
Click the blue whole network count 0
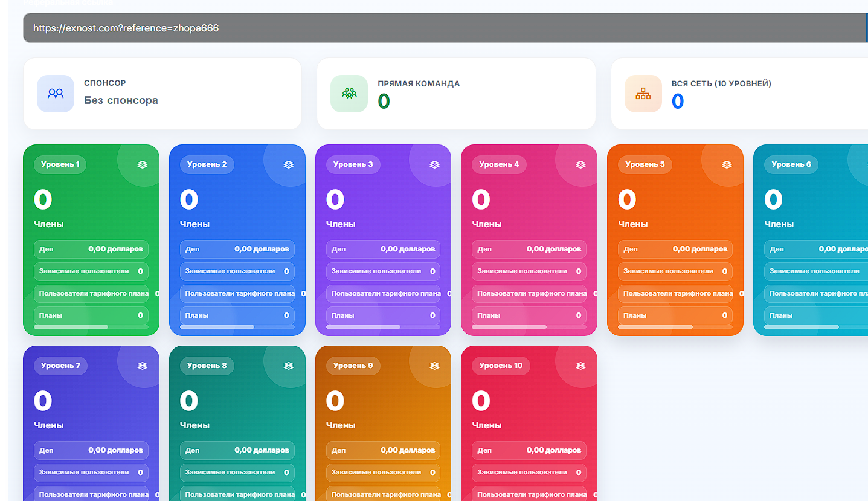click(678, 102)
